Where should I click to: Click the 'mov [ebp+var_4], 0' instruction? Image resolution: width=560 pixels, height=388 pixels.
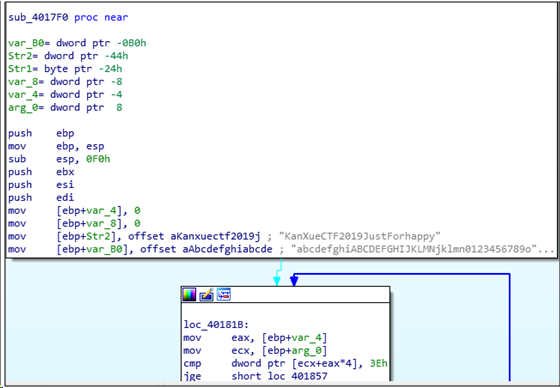(x=74, y=210)
